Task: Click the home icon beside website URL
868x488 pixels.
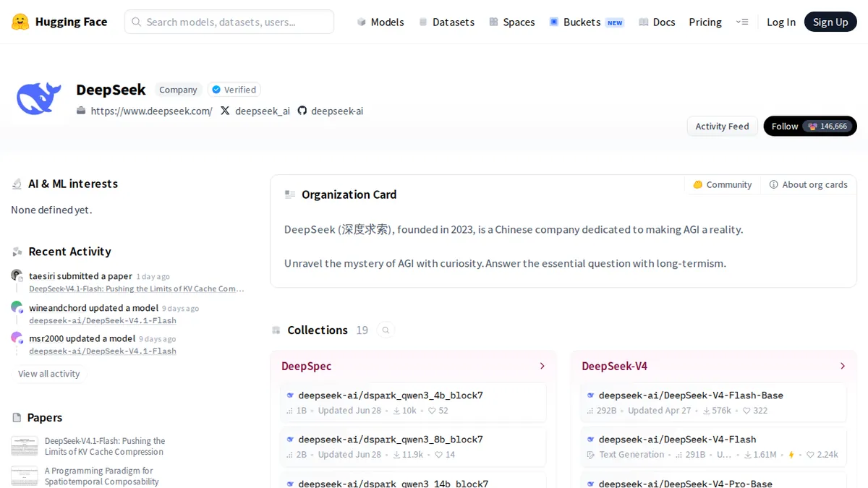Action: click(x=81, y=111)
